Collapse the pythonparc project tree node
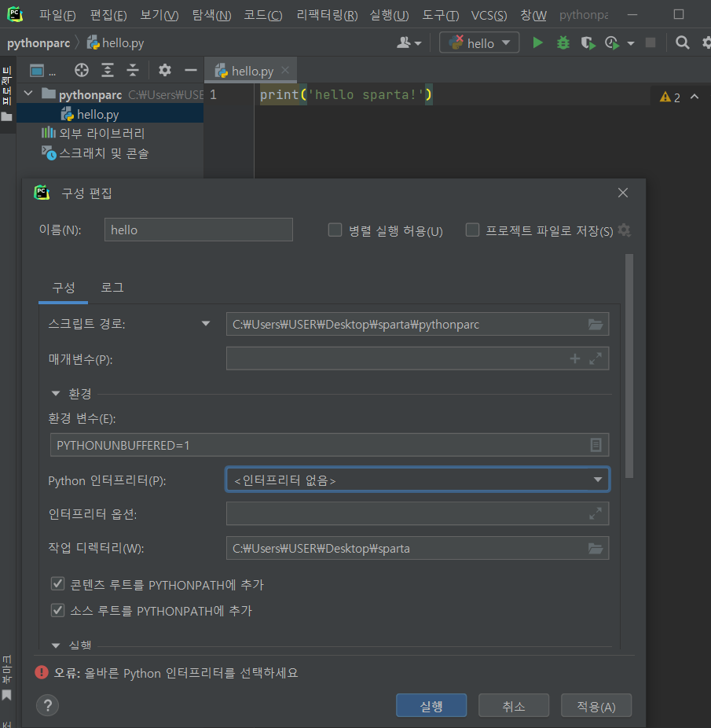 point(28,94)
